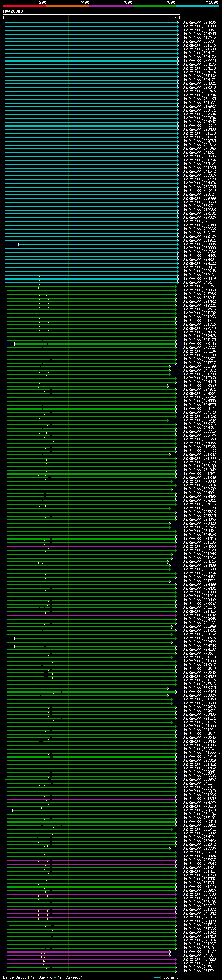This screenshot has width=222, height=980.
Task: Select hit label UniRef100_C0PT29
Action: point(199,550)
